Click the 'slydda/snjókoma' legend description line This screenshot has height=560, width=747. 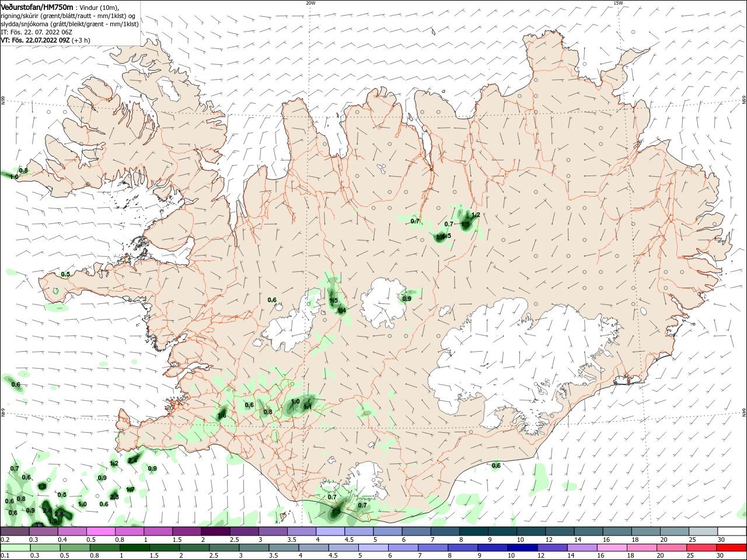69,24
